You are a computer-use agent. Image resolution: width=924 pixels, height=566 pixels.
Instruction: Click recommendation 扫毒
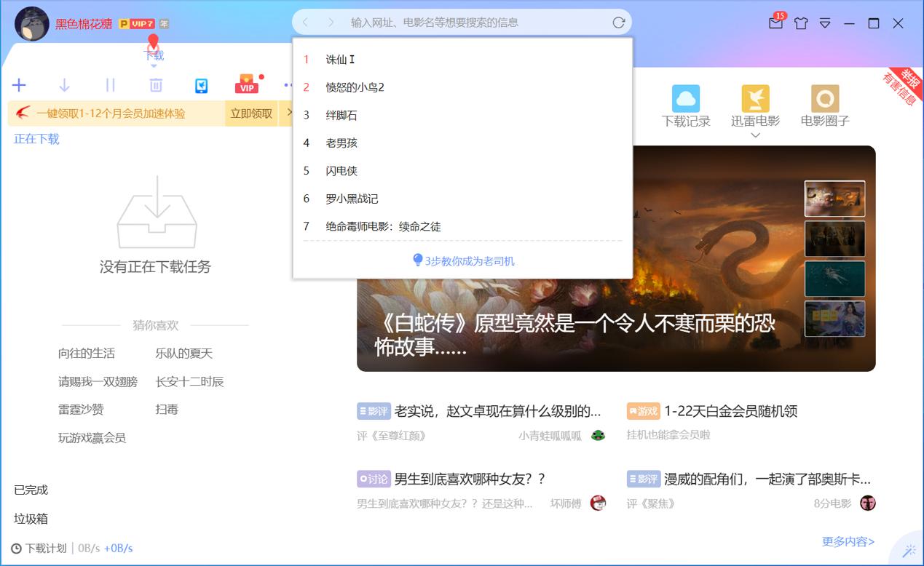[x=167, y=410]
